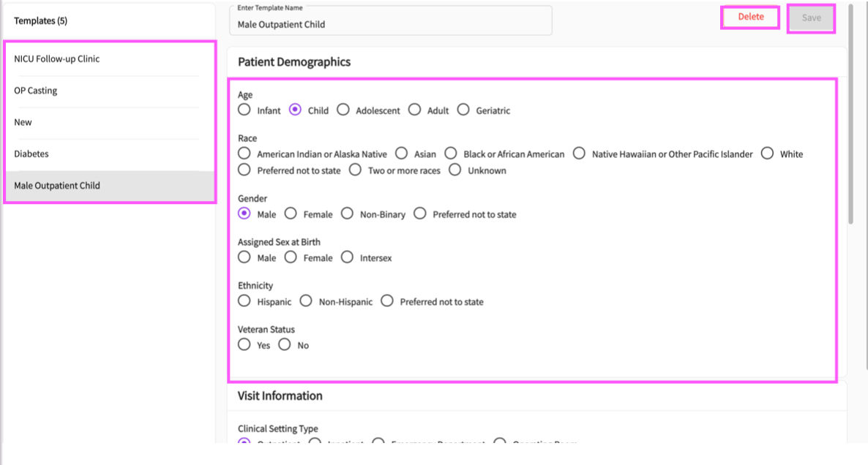Screen dimensions: 868x465
Task: Open the OP Casting template
Action: coord(36,91)
